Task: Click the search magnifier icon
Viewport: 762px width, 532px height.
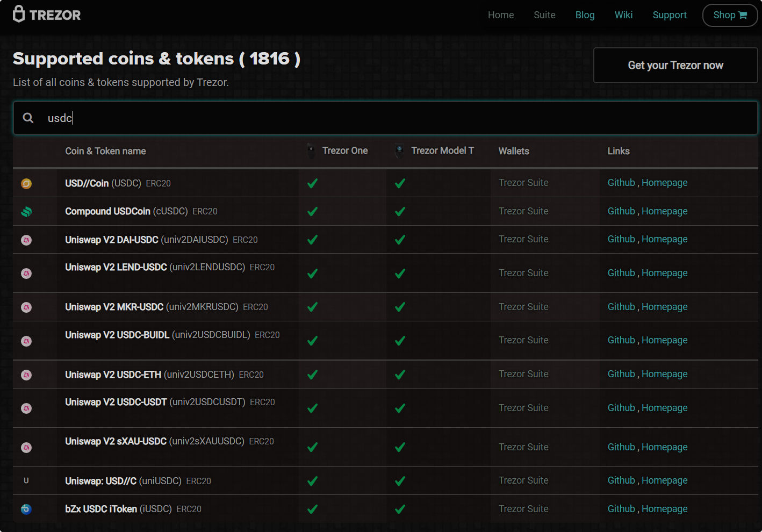Action: [28, 118]
